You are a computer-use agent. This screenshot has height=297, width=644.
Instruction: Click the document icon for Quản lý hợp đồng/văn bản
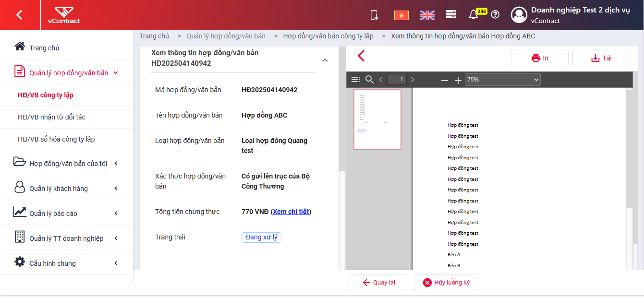tap(19, 72)
